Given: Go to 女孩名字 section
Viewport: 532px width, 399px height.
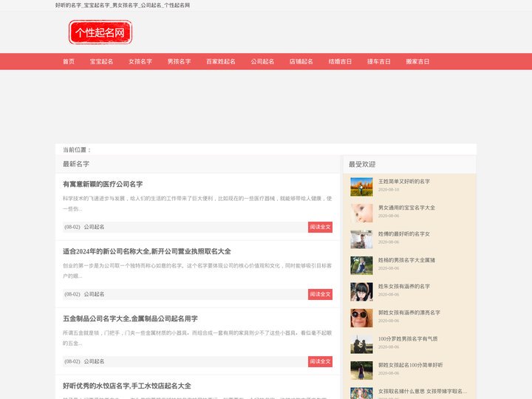Looking at the screenshot, I should coord(140,61).
